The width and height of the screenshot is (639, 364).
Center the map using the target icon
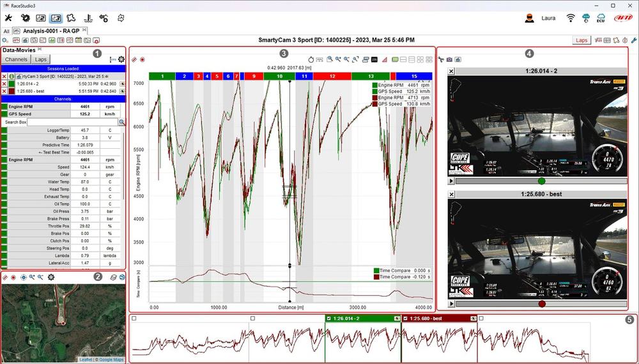coord(23,277)
